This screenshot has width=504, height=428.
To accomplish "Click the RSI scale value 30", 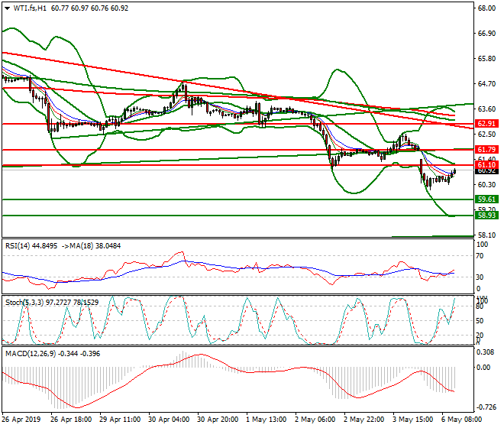I will pos(480,277).
